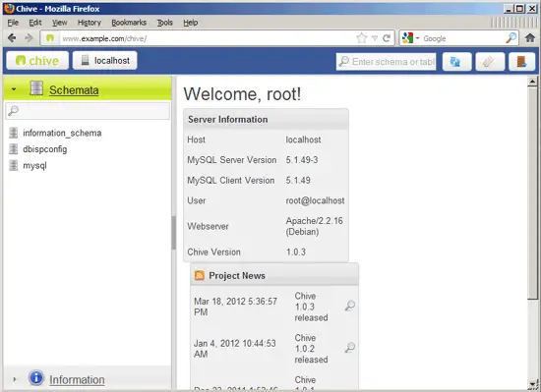The width and height of the screenshot is (541, 392).
Task: Focus the schema or table search field
Action: (387, 62)
